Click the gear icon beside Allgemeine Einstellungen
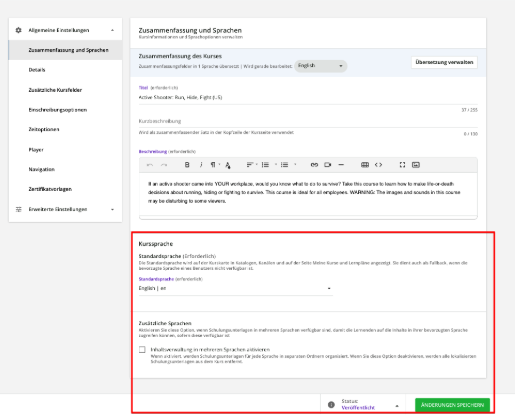Image resolution: width=515 pixels, height=419 pixels. point(18,30)
